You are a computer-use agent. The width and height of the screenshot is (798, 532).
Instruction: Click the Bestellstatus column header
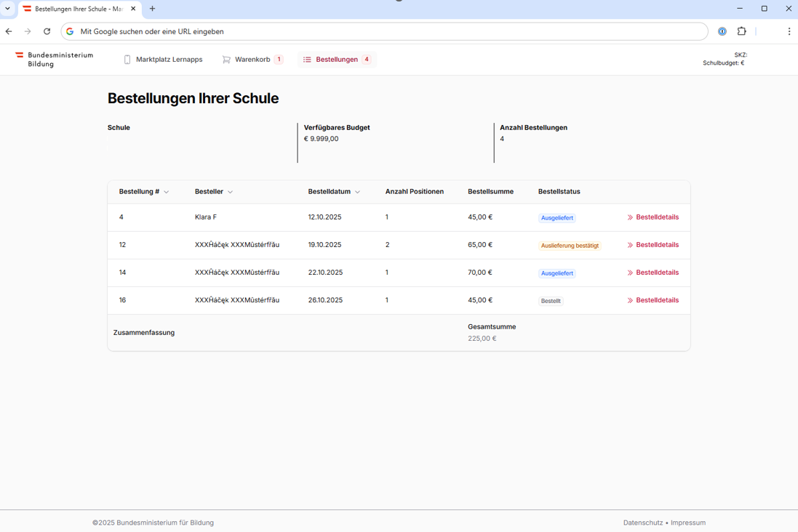click(559, 192)
